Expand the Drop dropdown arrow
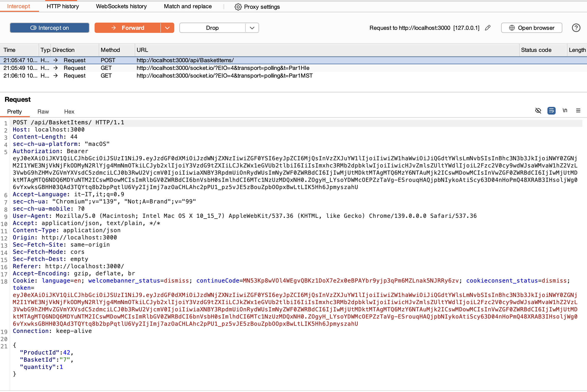This screenshot has height=392, width=587. pyautogui.click(x=252, y=28)
